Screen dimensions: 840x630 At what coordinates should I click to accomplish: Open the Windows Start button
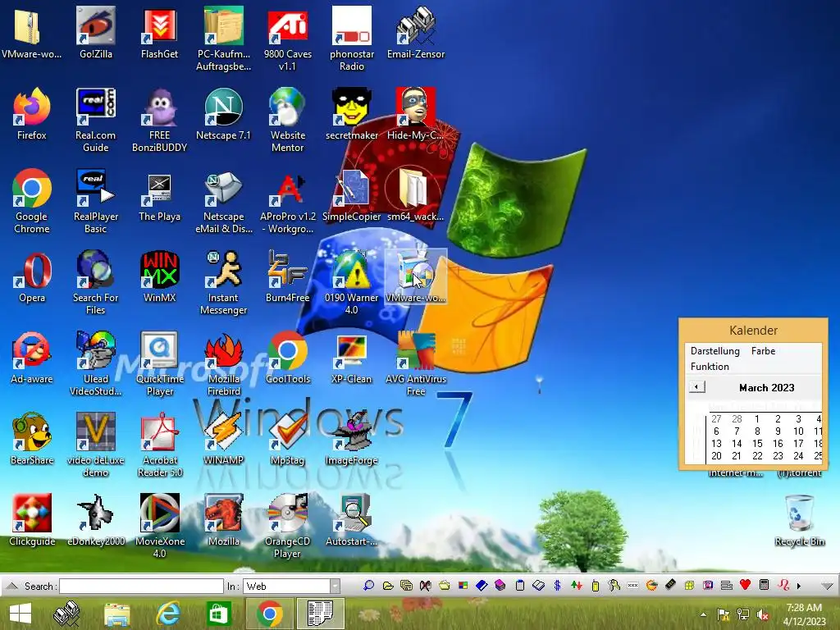pos(21,614)
